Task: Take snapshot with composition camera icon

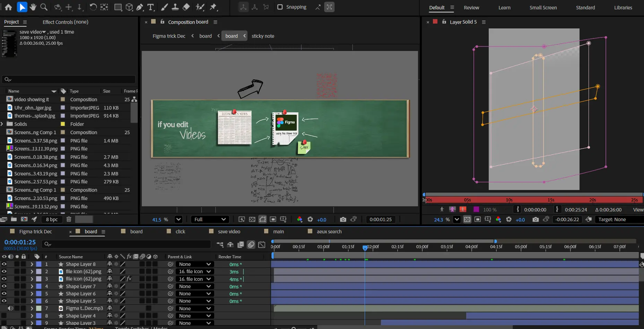Action: click(x=343, y=219)
